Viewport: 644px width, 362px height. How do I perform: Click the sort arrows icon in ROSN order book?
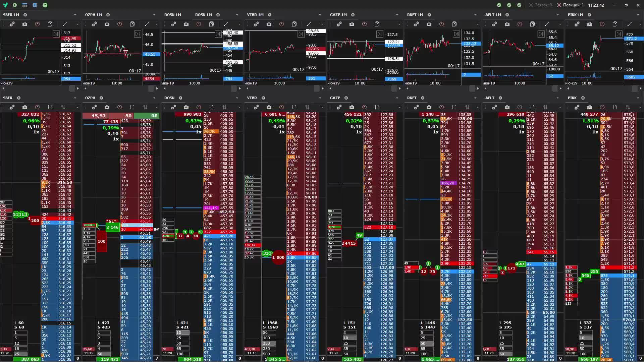tap(224, 107)
